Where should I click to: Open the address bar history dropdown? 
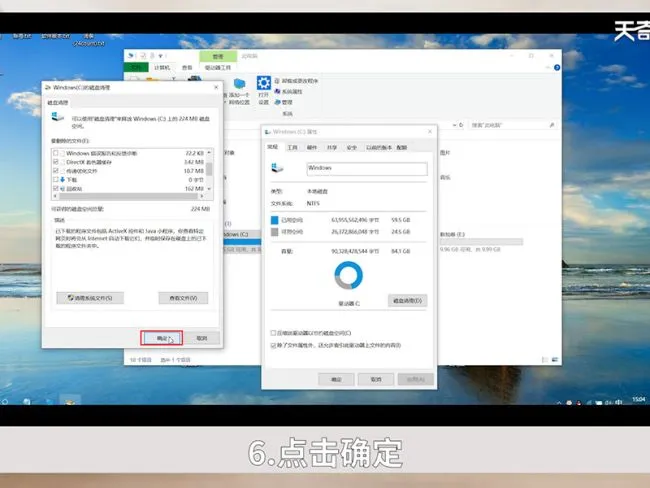point(454,125)
